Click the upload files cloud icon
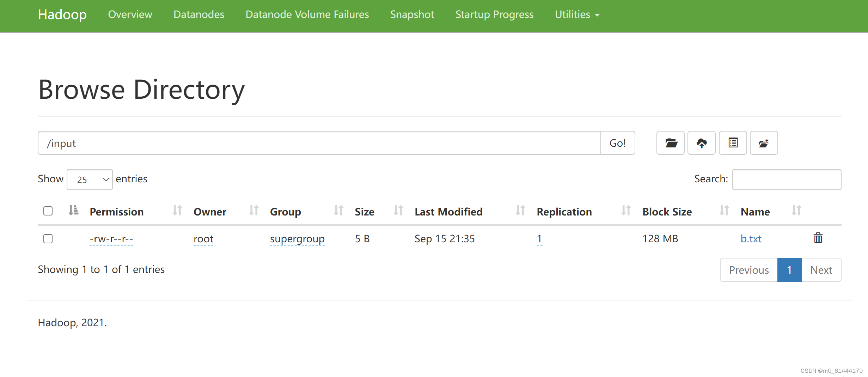This screenshot has height=377, width=868. [701, 143]
